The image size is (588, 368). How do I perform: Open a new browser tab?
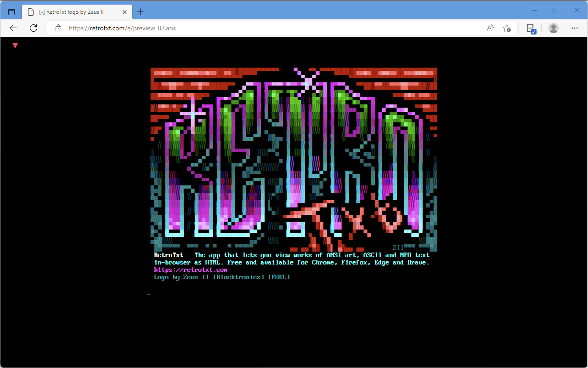coord(141,12)
